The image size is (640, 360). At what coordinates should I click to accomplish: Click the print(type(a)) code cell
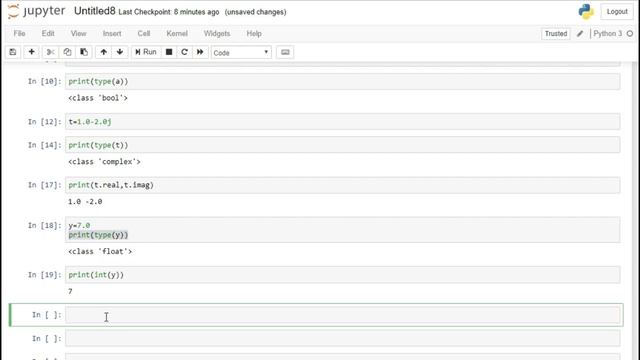click(x=342, y=81)
